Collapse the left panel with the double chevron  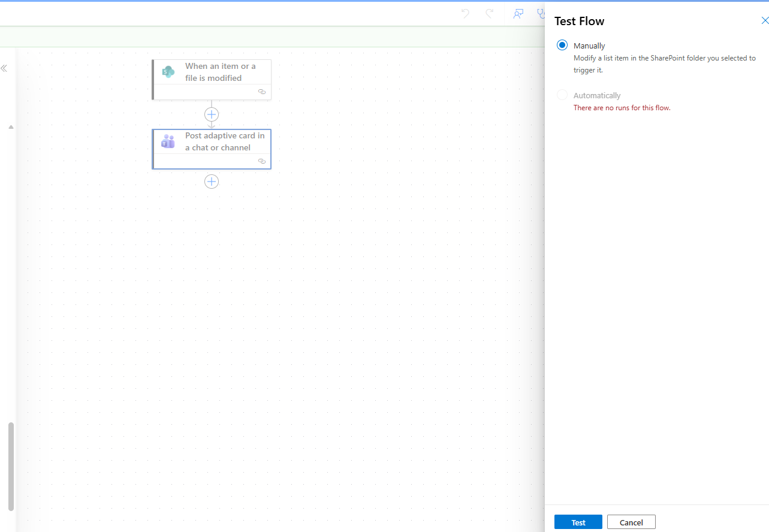tap(4, 68)
